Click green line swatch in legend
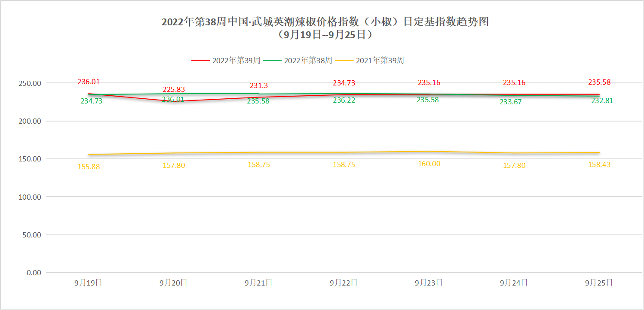This screenshot has height=310, width=644. 272,61
